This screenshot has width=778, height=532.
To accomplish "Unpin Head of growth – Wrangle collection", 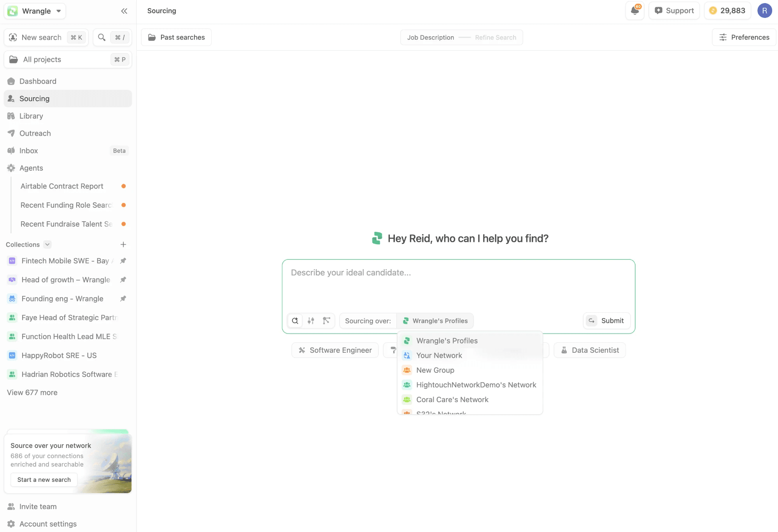I will [x=123, y=280].
